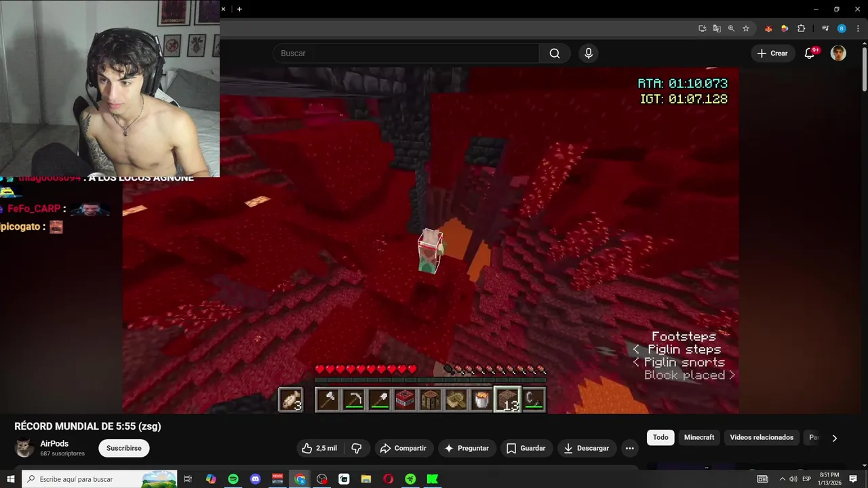The height and width of the screenshot is (488, 868).
Task: Show hidden system tray icons
Action: [782, 479]
